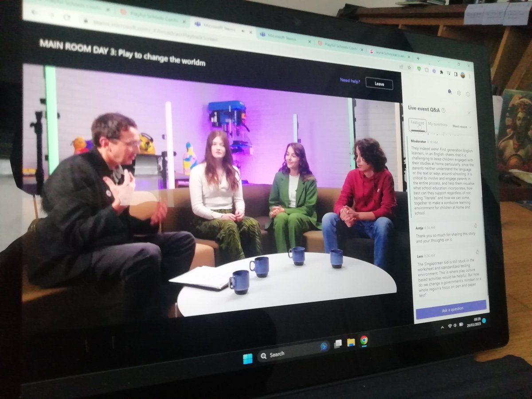Adjust the volume via the speaker icon
Image resolution: width=532 pixels, height=399 pixels.
tap(455, 325)
